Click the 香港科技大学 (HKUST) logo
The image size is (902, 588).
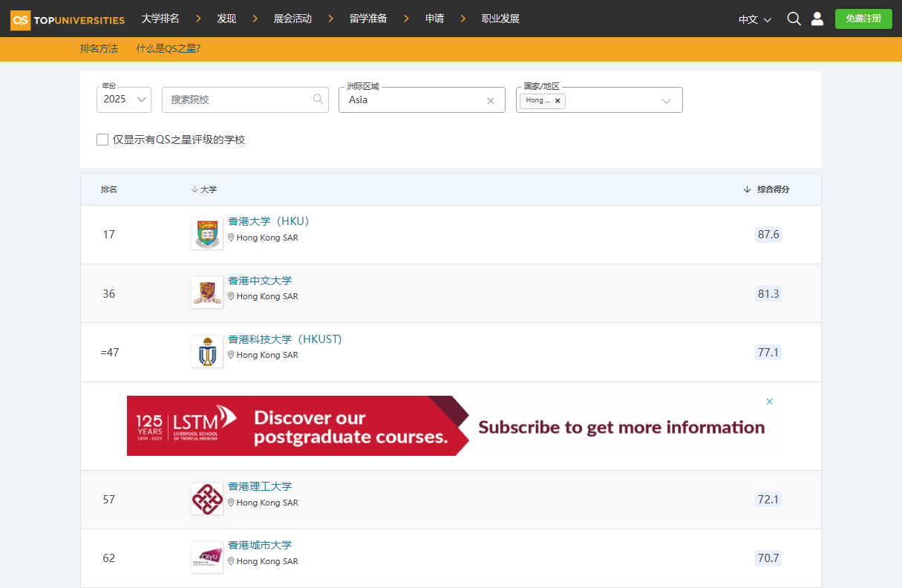pos(206,351)
